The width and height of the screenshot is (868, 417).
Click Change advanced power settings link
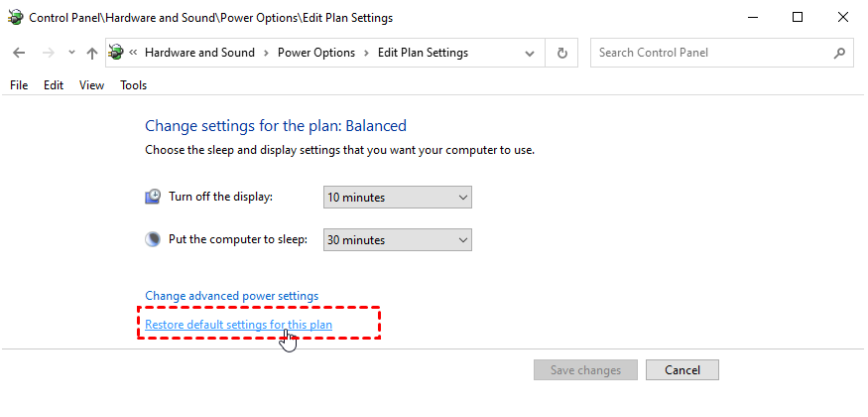click(x=231, y=296)
